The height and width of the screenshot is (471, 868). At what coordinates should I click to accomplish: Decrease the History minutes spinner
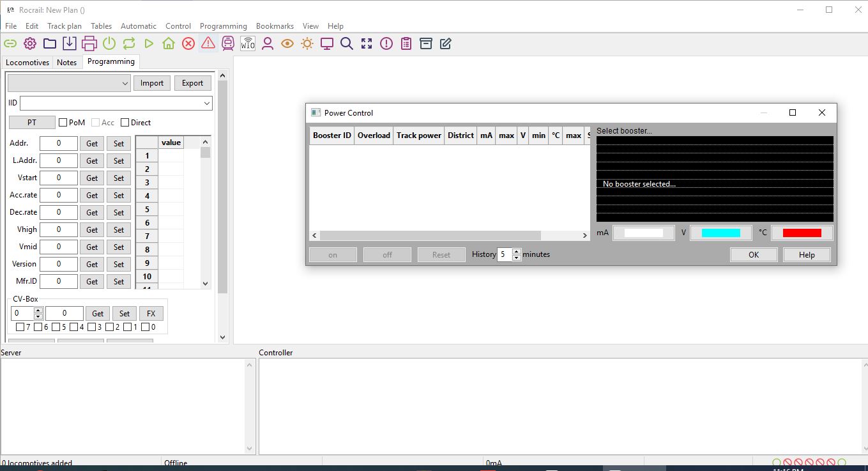tap(517, 258)
